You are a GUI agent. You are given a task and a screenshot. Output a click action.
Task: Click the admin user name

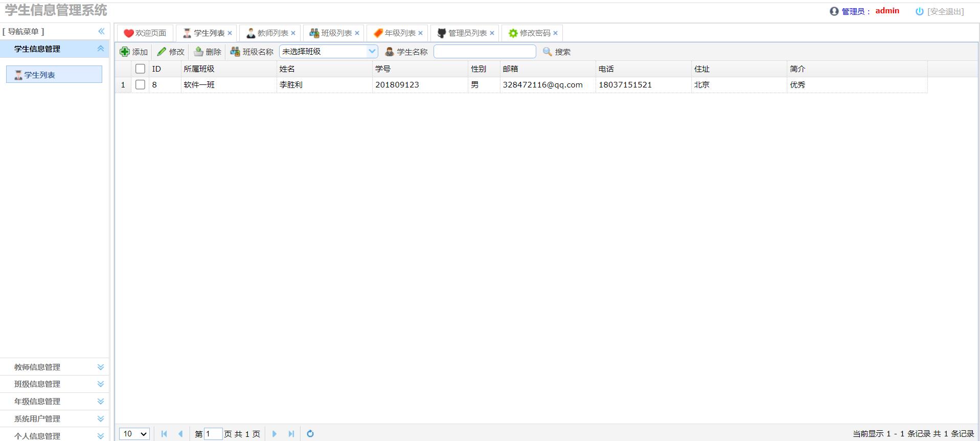[x=887, y=11]
